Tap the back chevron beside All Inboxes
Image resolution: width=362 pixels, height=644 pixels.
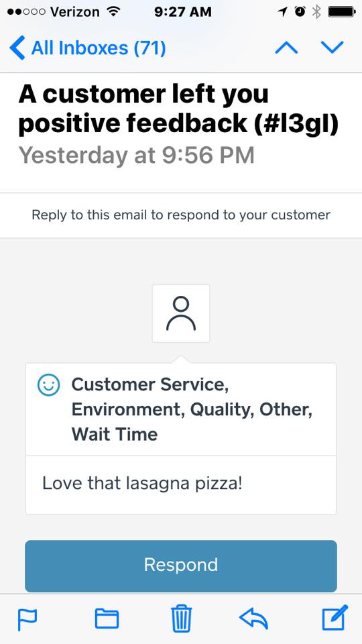17,48
